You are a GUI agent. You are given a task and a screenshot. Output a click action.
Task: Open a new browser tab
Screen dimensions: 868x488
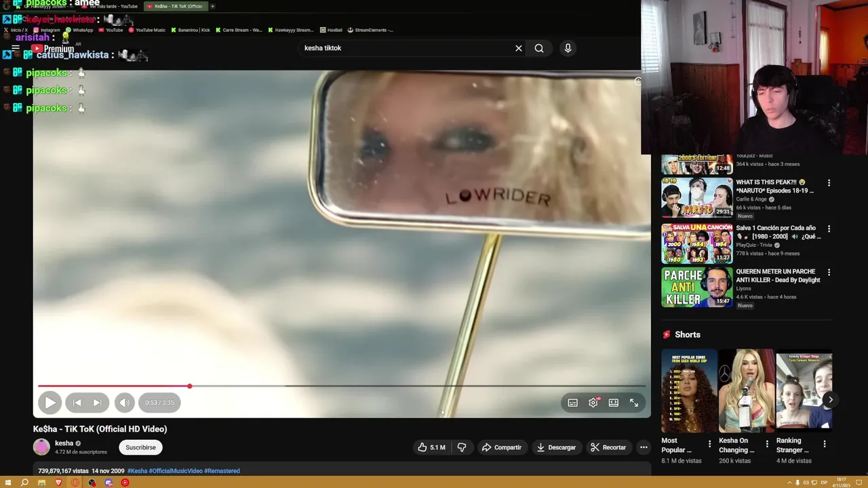coord(212,6)
